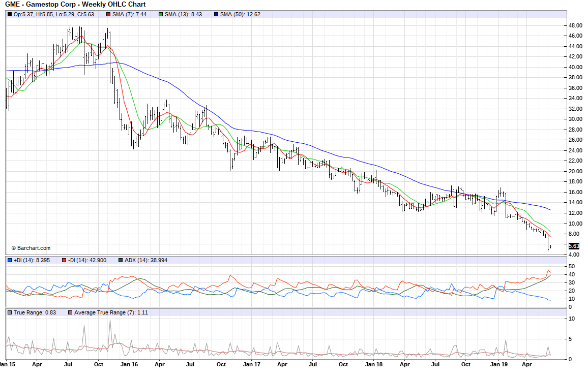
Task: Click the red SMA (7) legend swatch
Action: coord(108,15)
